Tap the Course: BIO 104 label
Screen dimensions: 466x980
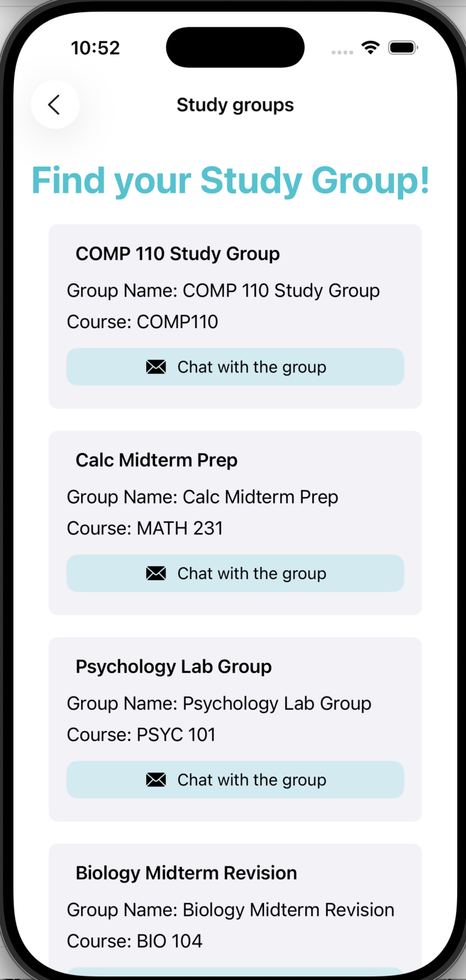coord(135,940)
